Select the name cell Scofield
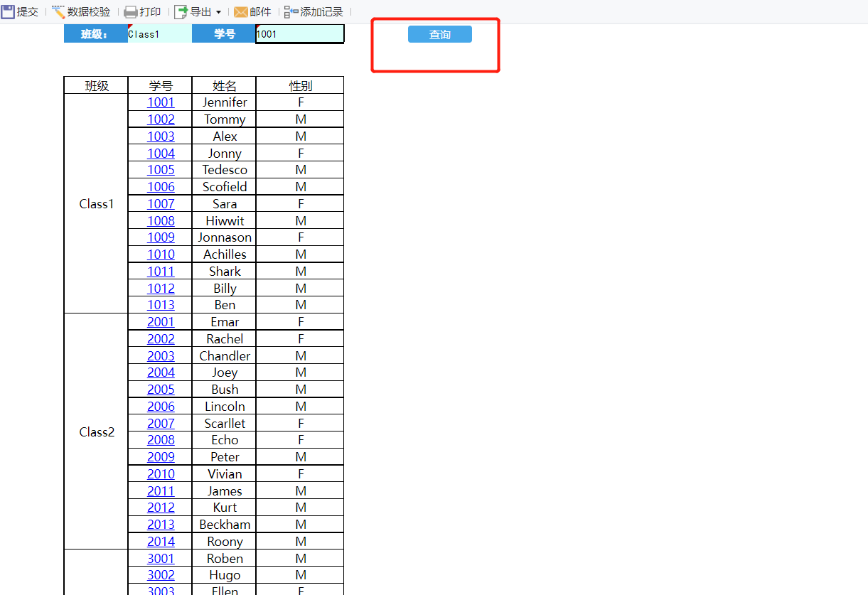Viewport: 868px width, 595px height. point(225,187)
